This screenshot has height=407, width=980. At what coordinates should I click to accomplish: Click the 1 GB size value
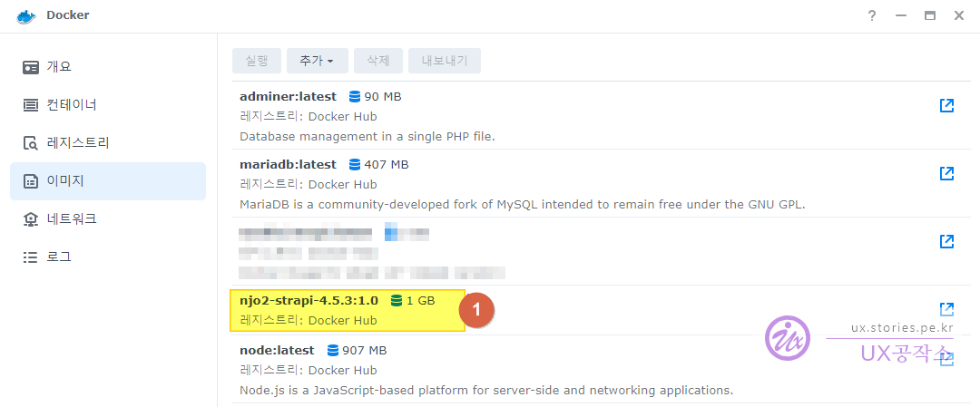[x=421, y=301]
